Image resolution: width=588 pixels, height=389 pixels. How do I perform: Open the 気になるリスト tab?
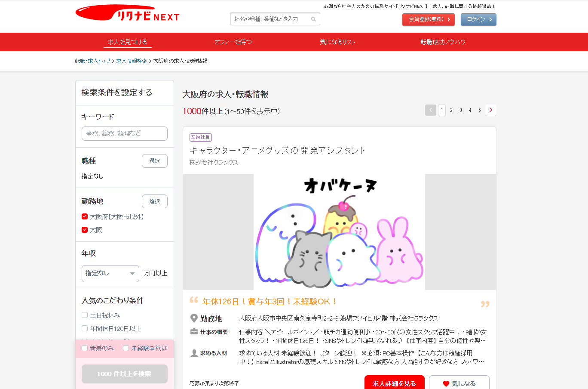pos(338,42)
